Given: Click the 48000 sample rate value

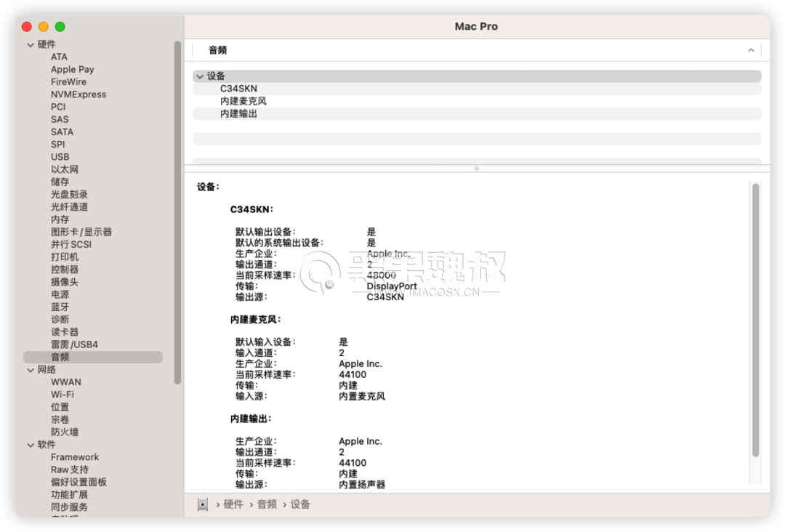Looking at the screenshot, I should pos(381,275).
